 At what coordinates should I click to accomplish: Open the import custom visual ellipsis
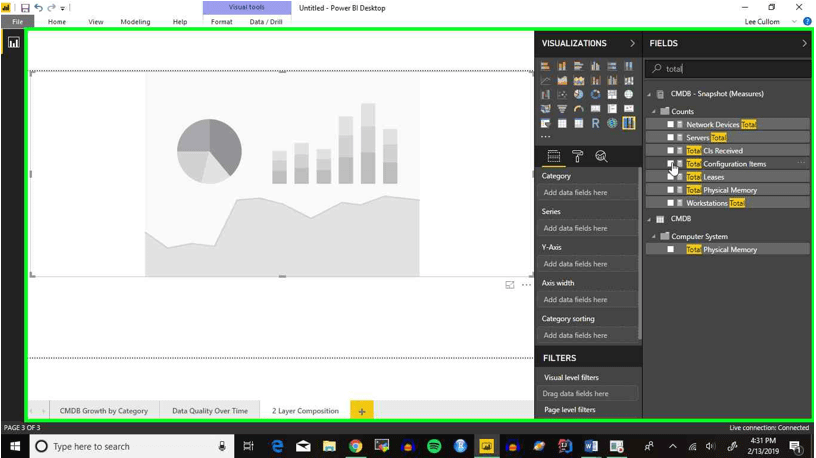coord(545,136)
